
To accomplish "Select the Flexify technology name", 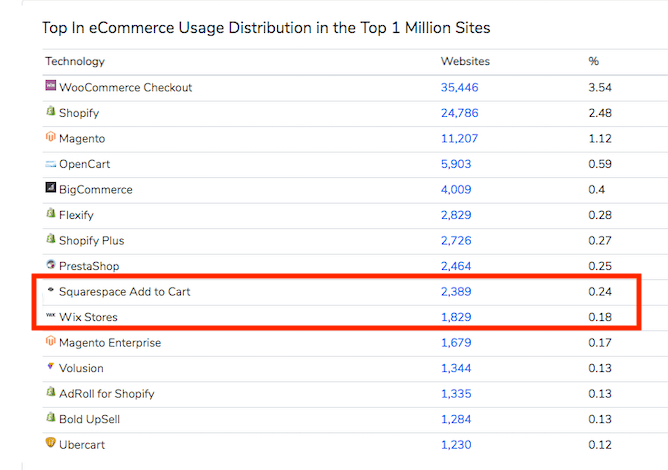I will click(x=76, y=216).
